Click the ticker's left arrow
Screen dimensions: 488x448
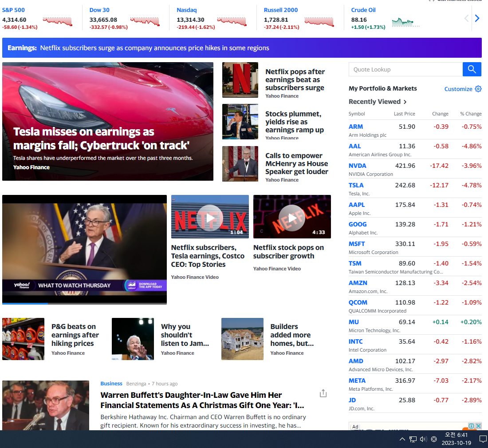coord(466,18)
